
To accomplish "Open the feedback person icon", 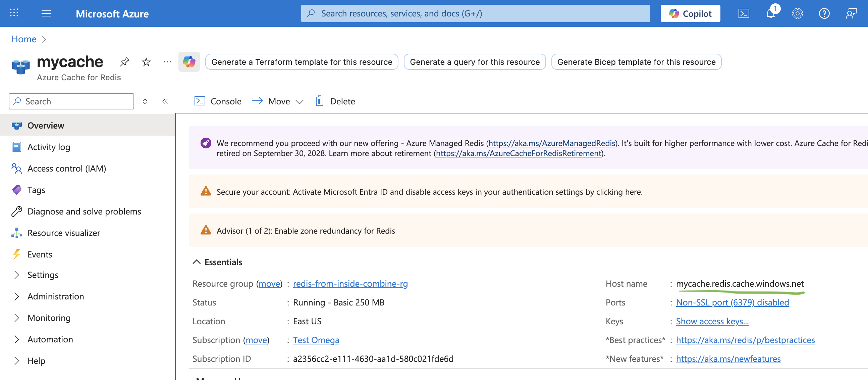I will pyautogui.click(x=851, y=13).
